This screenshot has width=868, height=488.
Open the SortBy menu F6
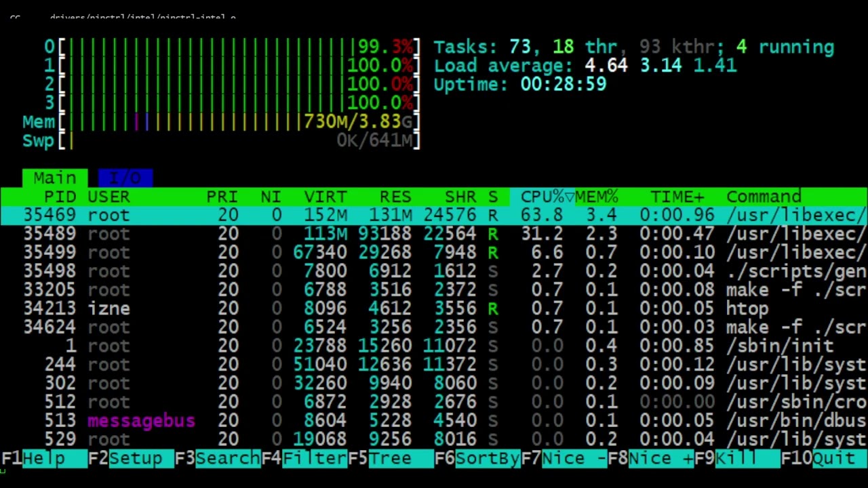point(477,458)
